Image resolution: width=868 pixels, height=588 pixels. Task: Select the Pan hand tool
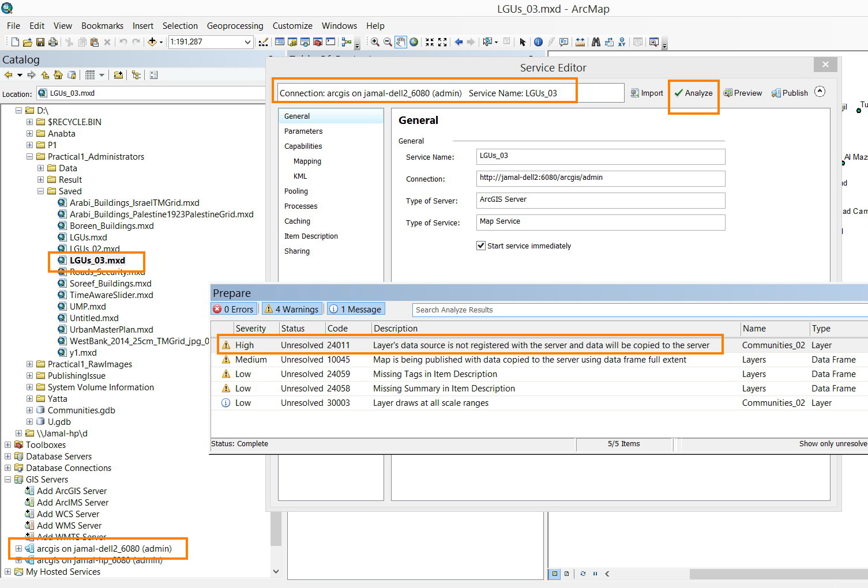pos(401,42)
